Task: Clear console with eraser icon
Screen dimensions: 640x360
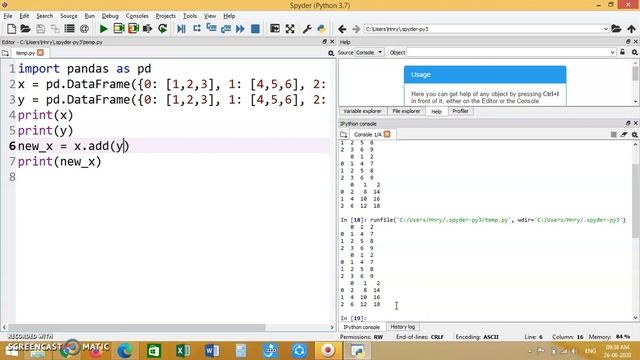Action: tap(624, 134)
